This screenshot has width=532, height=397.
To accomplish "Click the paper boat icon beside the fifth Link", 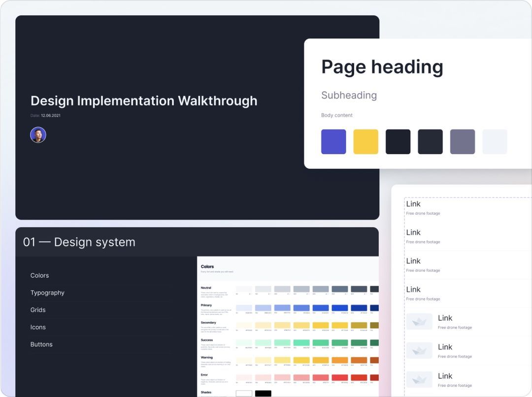I will (419, 322).
